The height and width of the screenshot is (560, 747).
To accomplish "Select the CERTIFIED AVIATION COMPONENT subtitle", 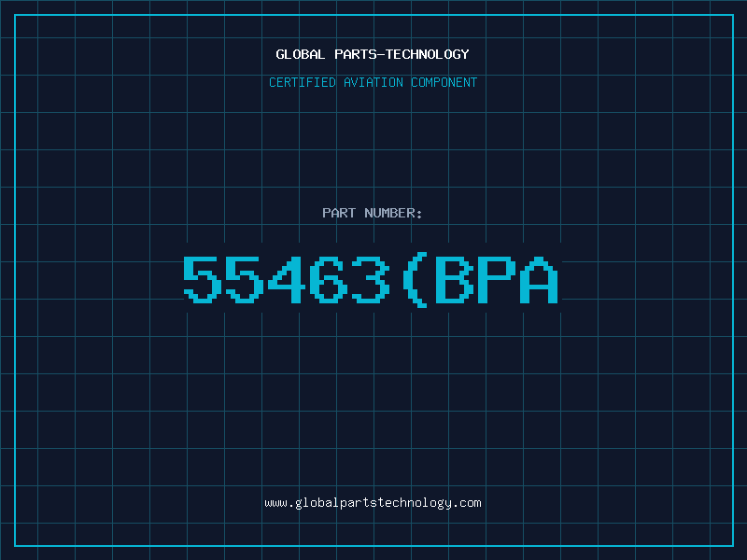I will 373,82.
